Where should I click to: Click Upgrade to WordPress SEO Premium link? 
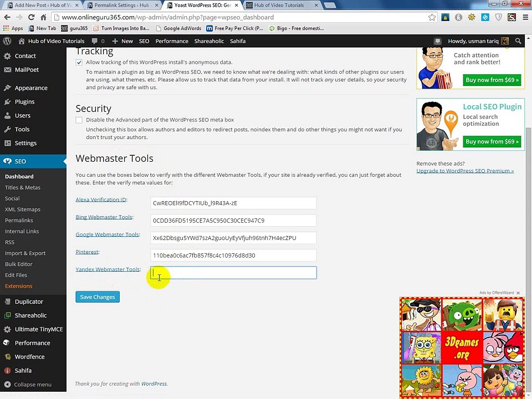point(465,171)
